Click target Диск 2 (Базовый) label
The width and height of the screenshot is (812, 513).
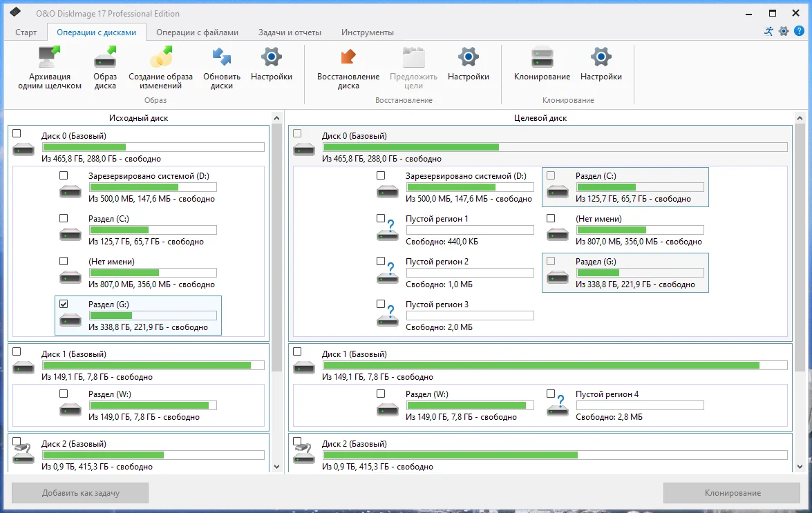pyautogui.click(x=355, y=444)
